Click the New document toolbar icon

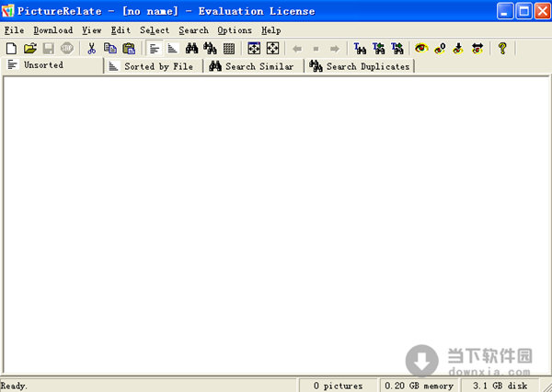coord(12,48)
